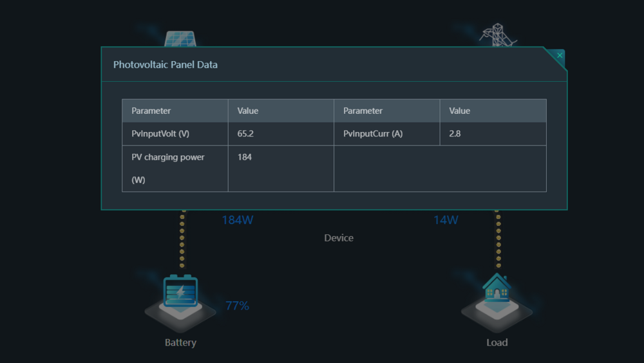Close the Photovoltaic Panel Data dialog
Screen dimensions: 644x363
560,55
